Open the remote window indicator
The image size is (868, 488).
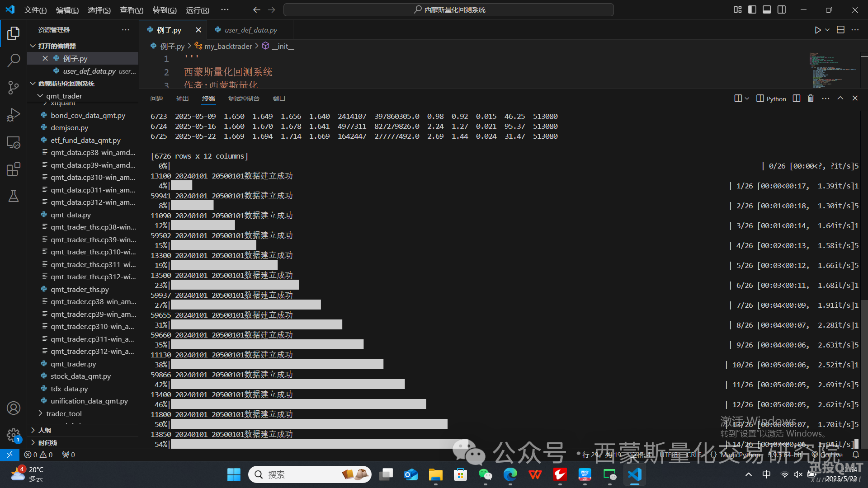[9, 455]
